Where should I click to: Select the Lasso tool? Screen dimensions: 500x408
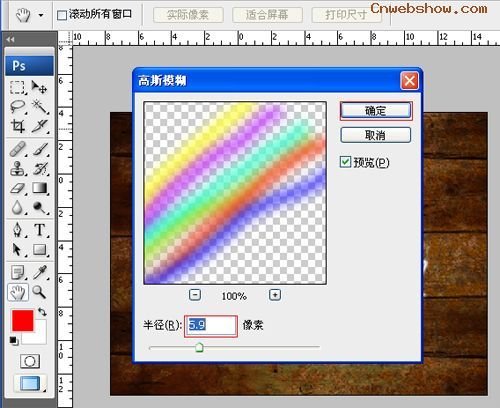[x=17, y=107]
